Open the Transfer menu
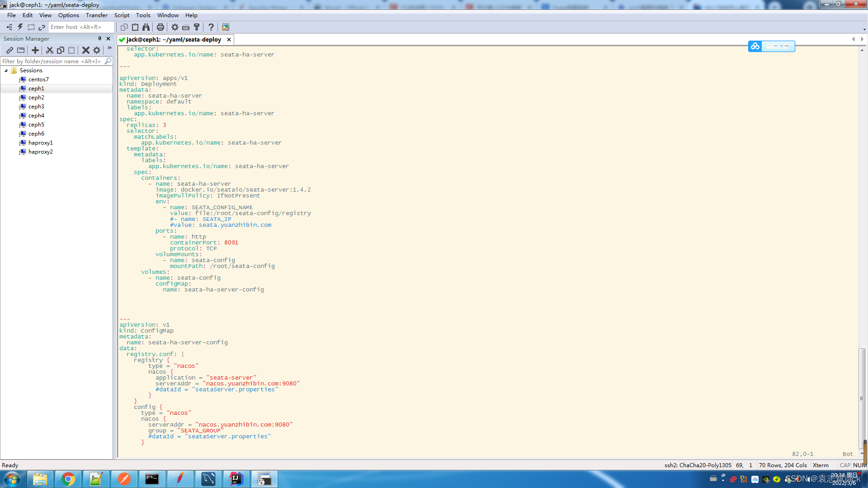 [x=97, y=15]
